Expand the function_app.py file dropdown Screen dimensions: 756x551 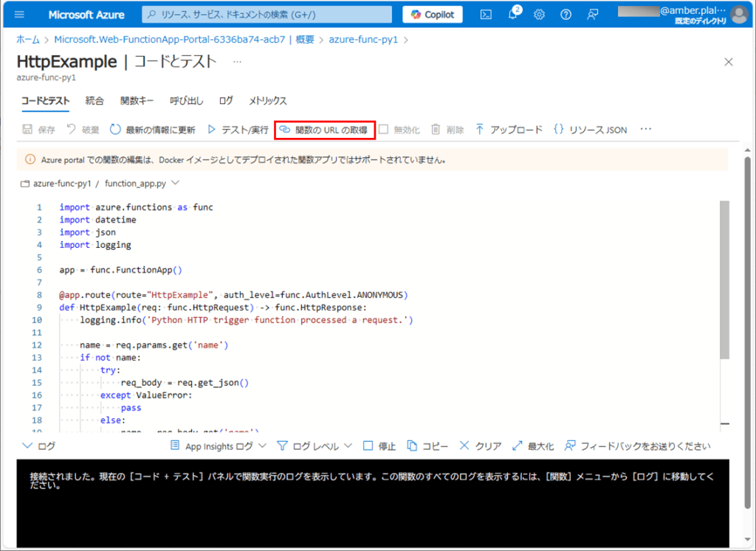pyautogui.click(x=175, y=183)
